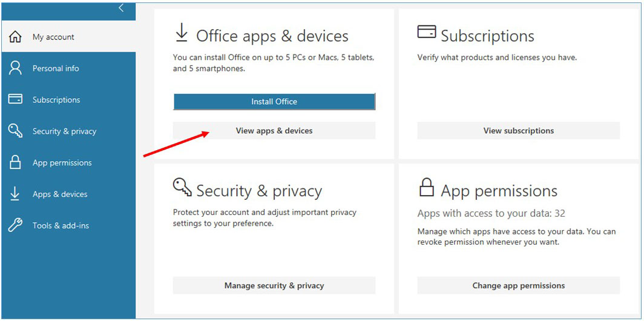644x321 pixels.
Task: Click the Office apps & devices heading
Action: coord(272,36)
